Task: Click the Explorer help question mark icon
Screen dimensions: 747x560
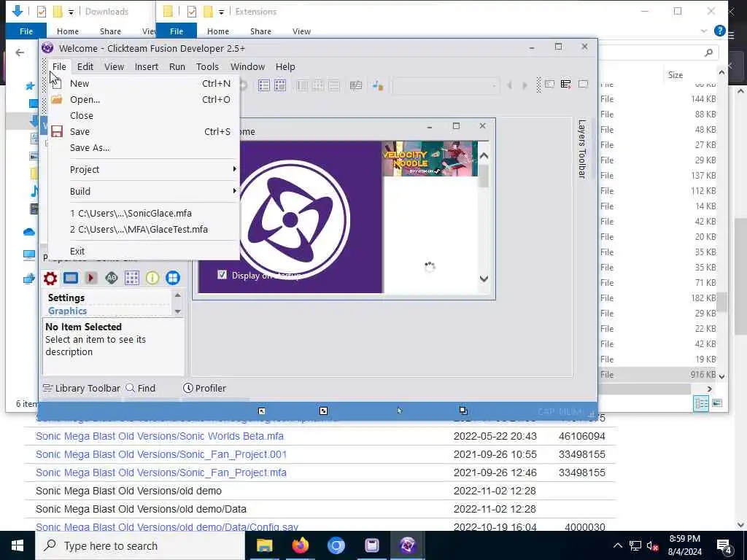Action: 720,31
